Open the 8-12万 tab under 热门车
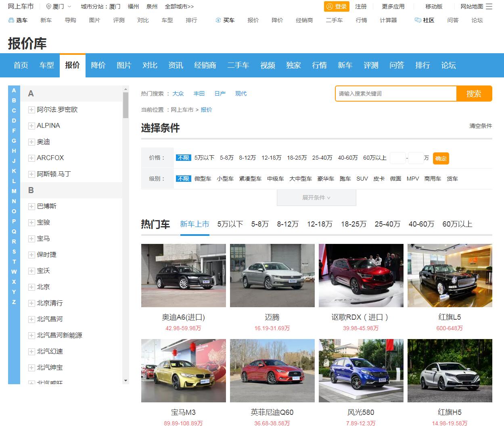504x435 pixels. pyautogui.click(x=287, y=224)
